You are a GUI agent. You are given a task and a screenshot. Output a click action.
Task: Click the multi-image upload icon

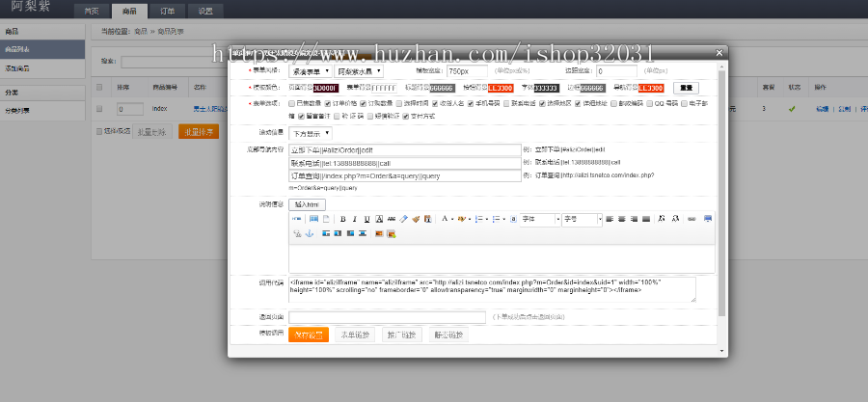[x=392, y=234]
